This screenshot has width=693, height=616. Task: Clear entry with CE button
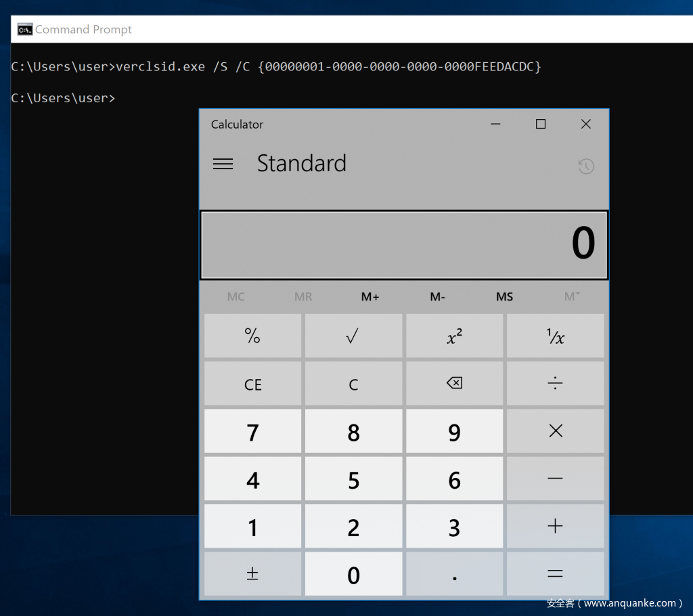click(252, 384)
